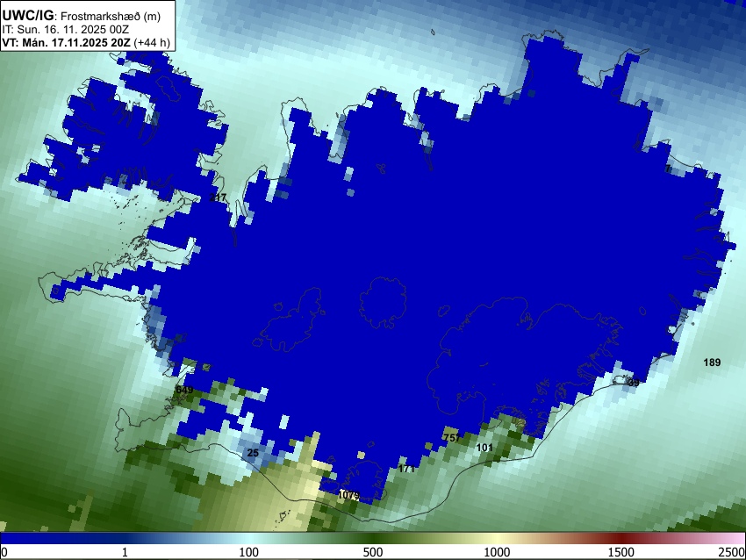Viewport: 746px width, 560px height.
Task: Click the color scale label 100
Action: (249, 552)
